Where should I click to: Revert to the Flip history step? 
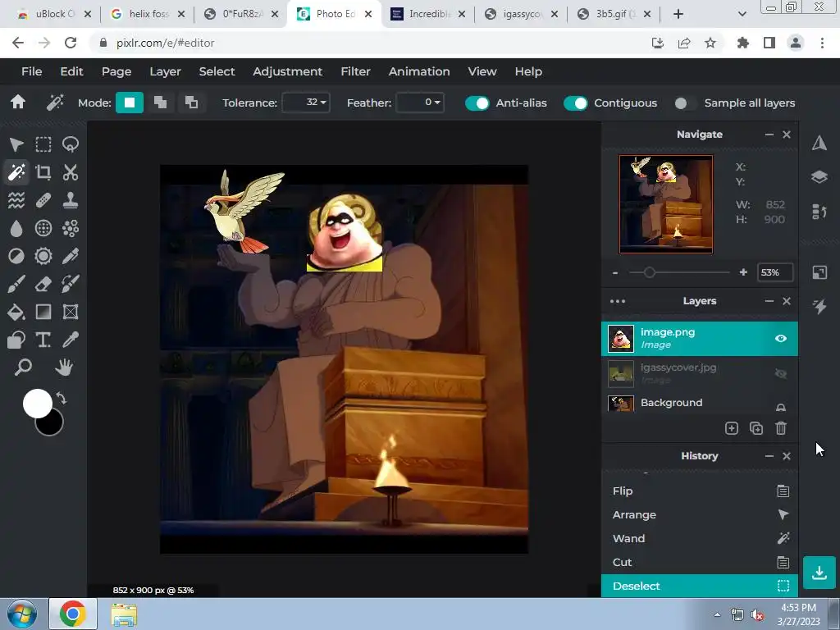700,491
